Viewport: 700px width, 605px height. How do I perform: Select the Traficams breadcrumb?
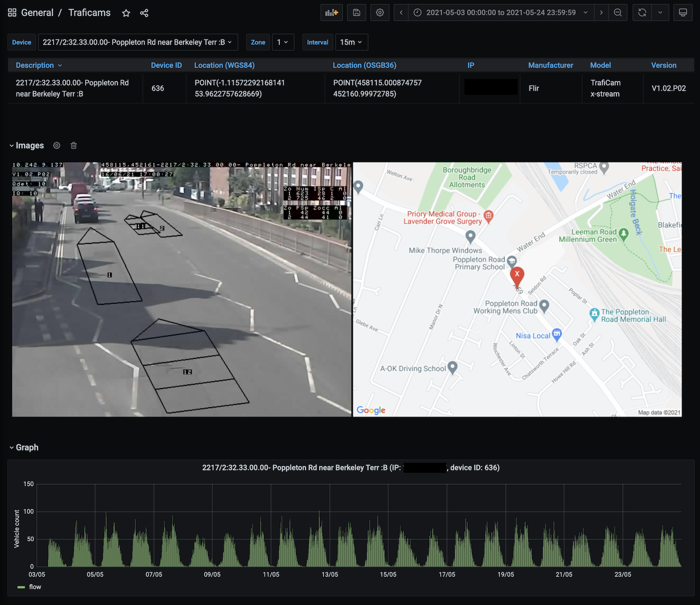tap(89, 13)
